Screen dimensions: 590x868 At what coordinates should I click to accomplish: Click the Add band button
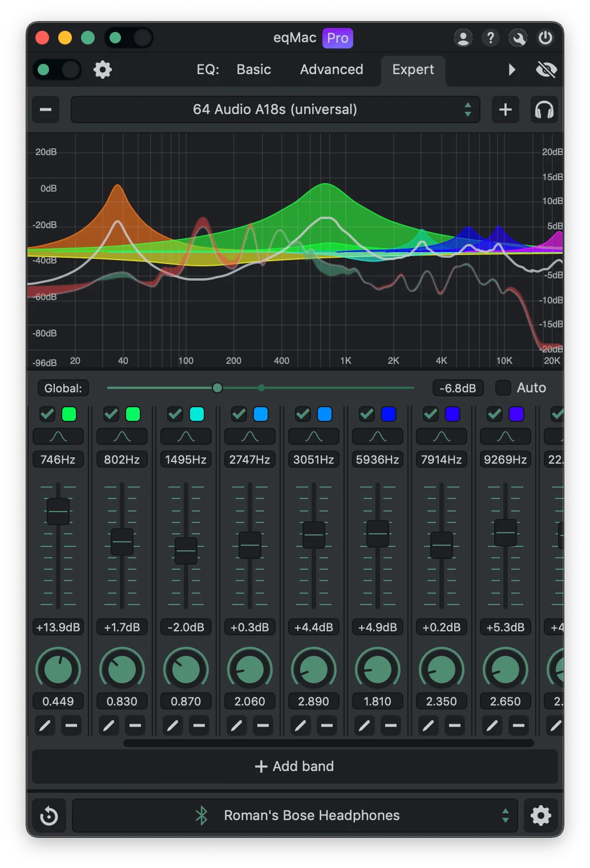[294, 766]
